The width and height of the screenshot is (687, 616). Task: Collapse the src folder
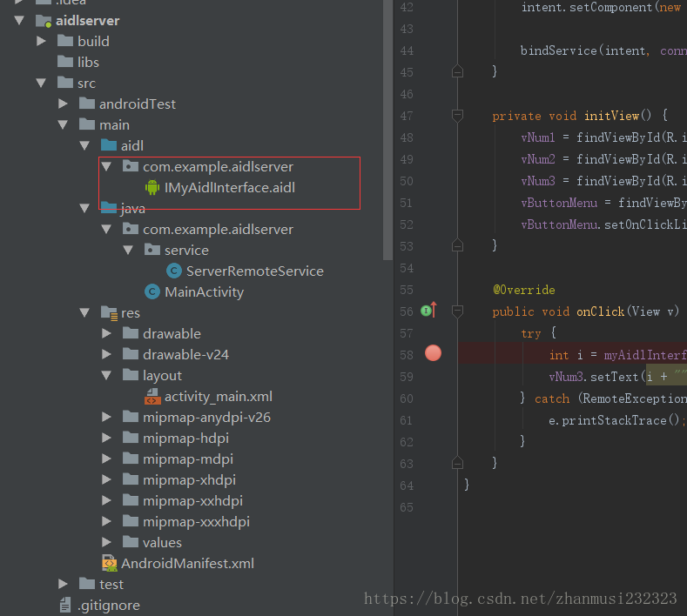41,83
